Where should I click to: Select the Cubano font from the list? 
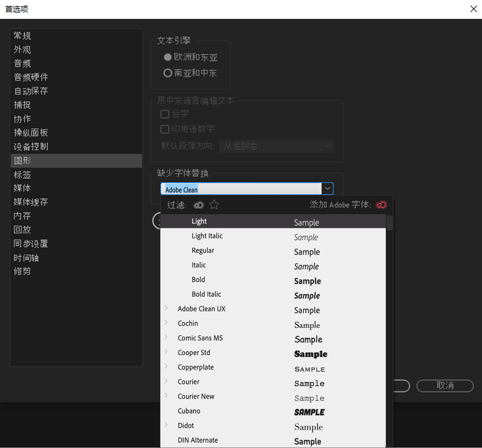pos(189,411)
